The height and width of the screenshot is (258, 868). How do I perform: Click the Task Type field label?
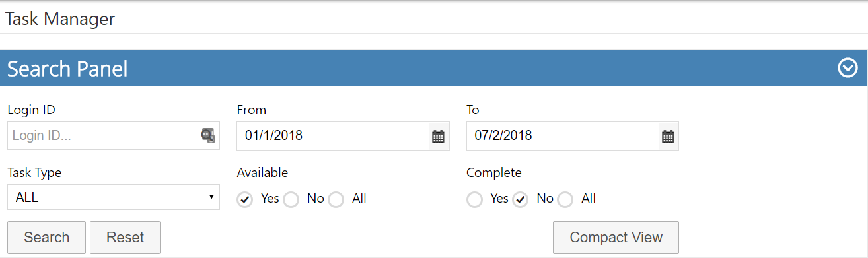34,173
